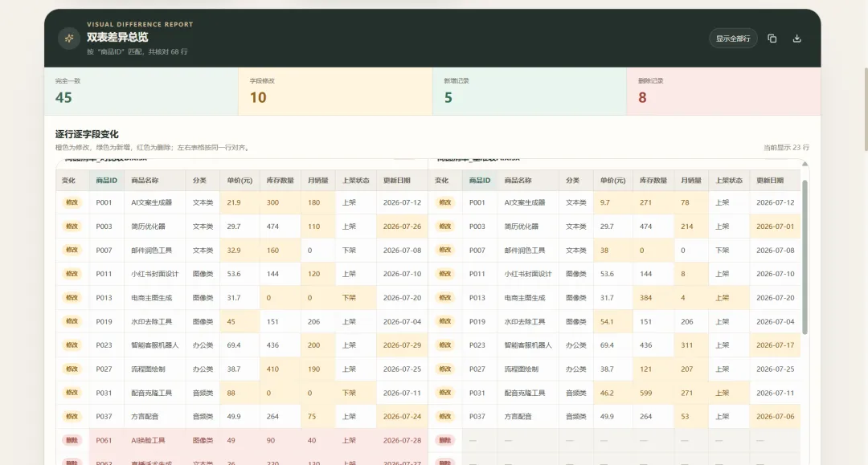Viewport: 868px width, 465px height.
Task: Click the date cell 2026-07-01
Action: (775, 226)
